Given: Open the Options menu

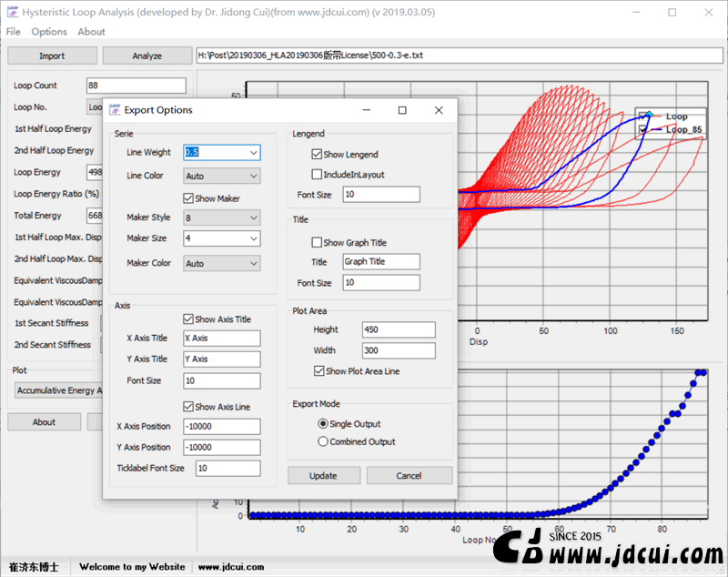Looking at the screenshot, I should pyautogui.click(x=49, y=32).
